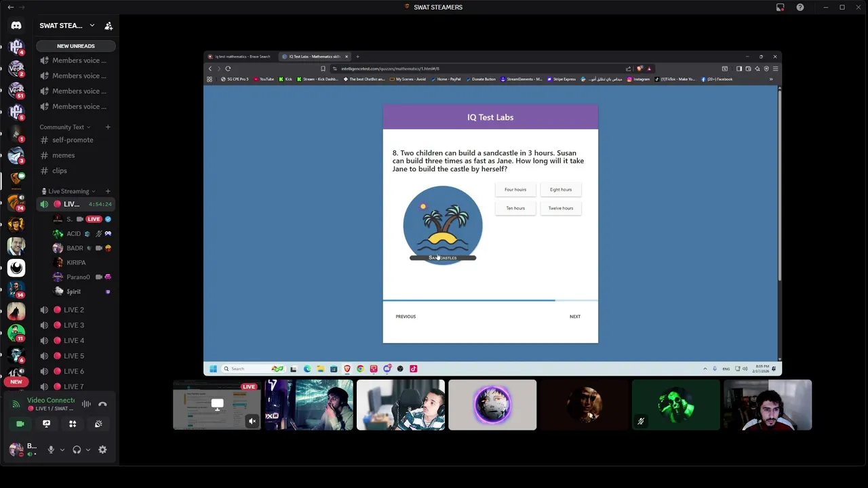Switch to the Brave Search browser tab
The height and width of the screenshot is (488, 868).
[x=241, y=57]
